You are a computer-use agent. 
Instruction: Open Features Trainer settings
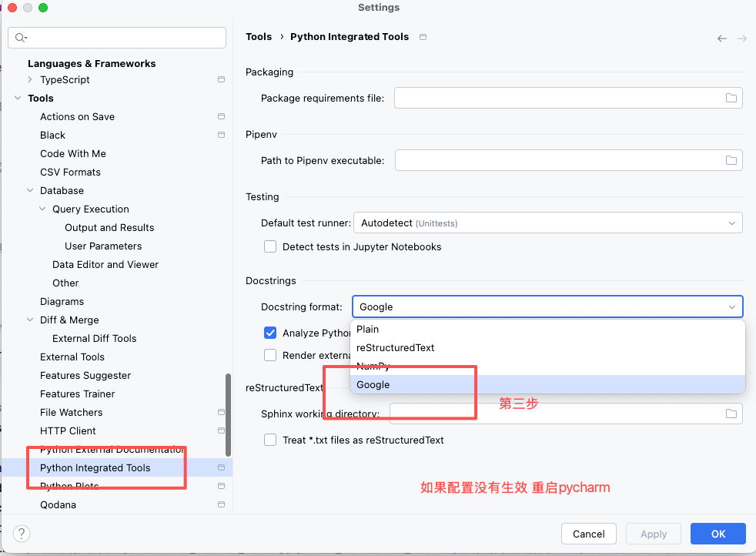pyautogui.click(x=77, y=394)
